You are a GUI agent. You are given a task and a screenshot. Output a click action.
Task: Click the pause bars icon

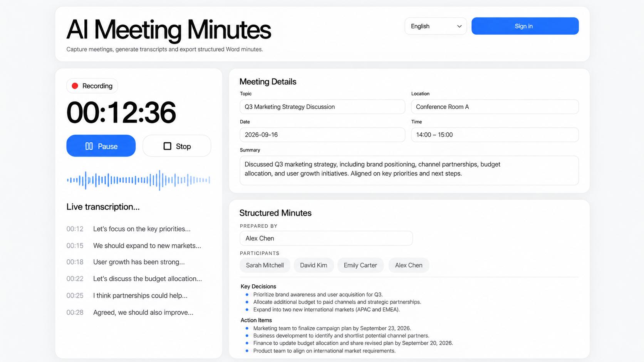pyautogui.click(x=89, y=146)
